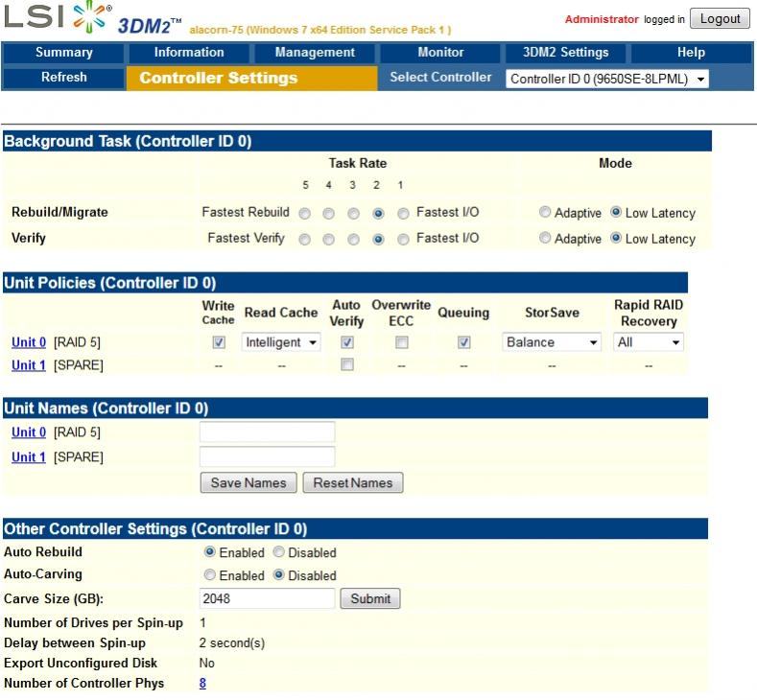Choose Adaptive mode for Verify
This screenshot has width=757, height=700.
(545, 238)
